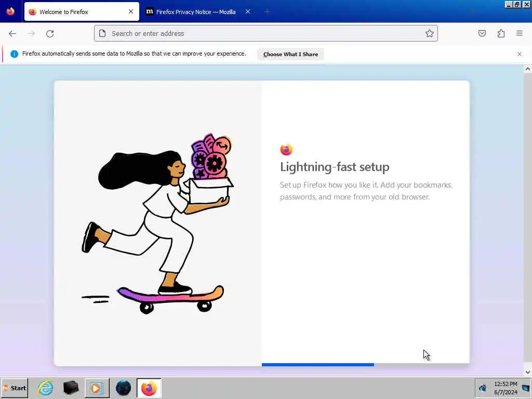
Task: Click the Firefox taskbar button
Action: click(x=149, y=388)
